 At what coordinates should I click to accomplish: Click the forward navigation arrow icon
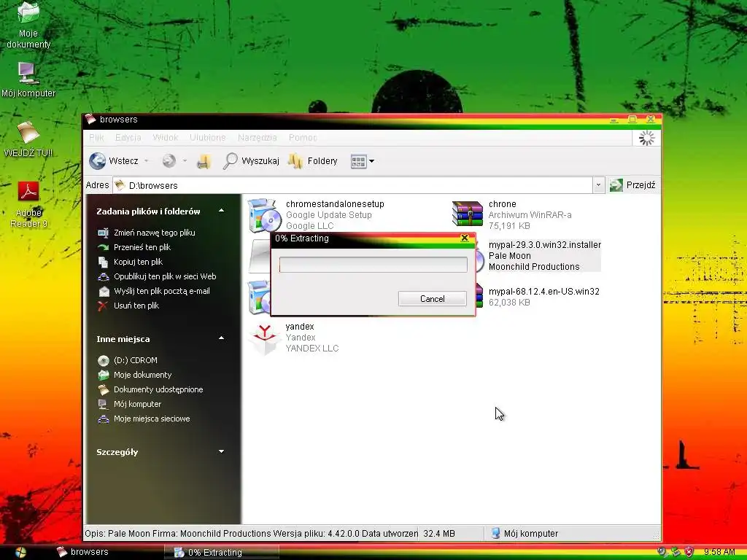tap(169, 161)
